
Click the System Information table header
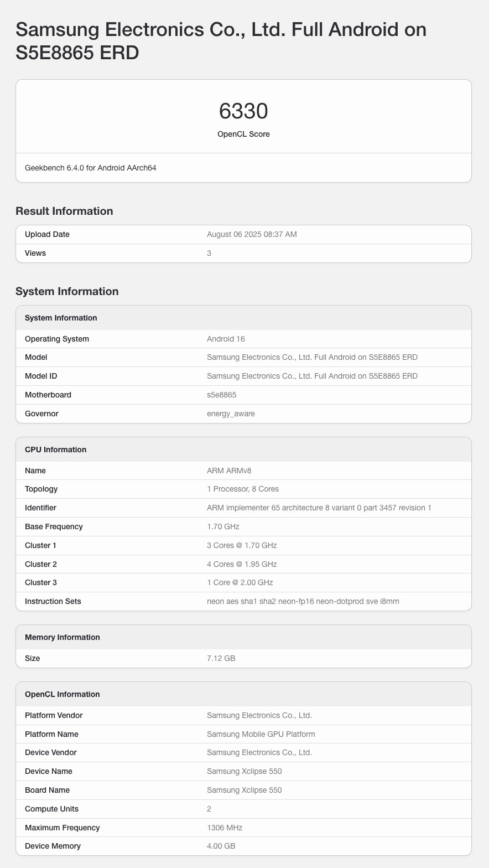click(x=61, y=318)
